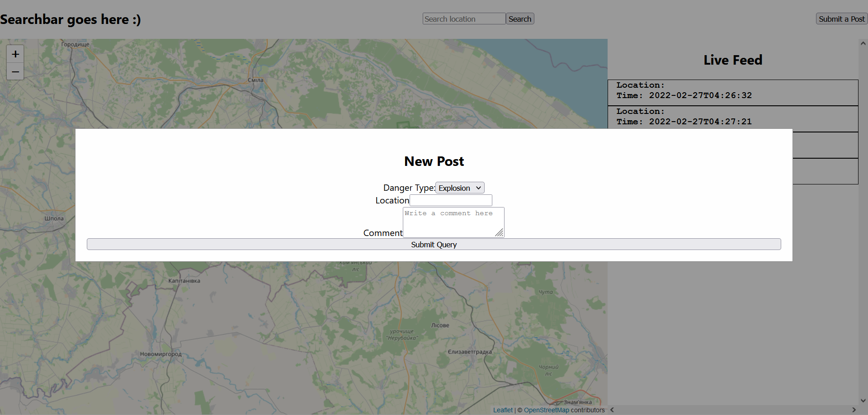Viewport: 868px width, 415px height.
Task: Select Explosion as the Danger Type
Action: tap(459, 188)
